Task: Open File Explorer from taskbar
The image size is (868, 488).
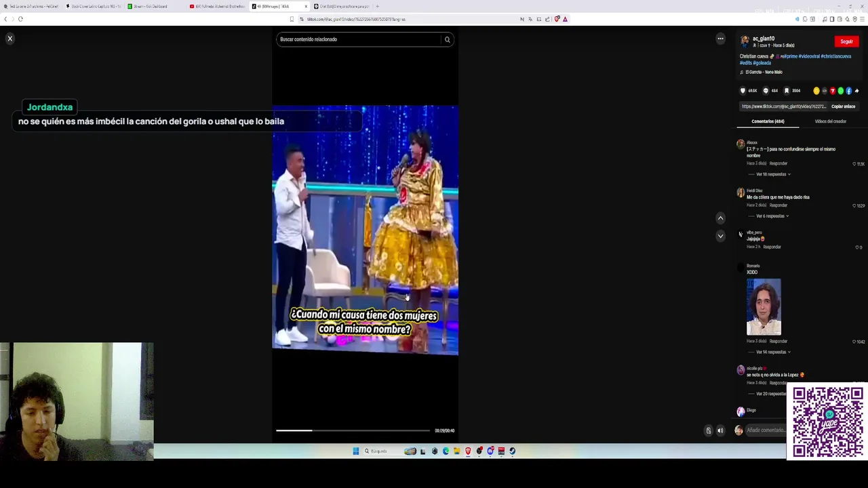Action: [x=457, y=451]
